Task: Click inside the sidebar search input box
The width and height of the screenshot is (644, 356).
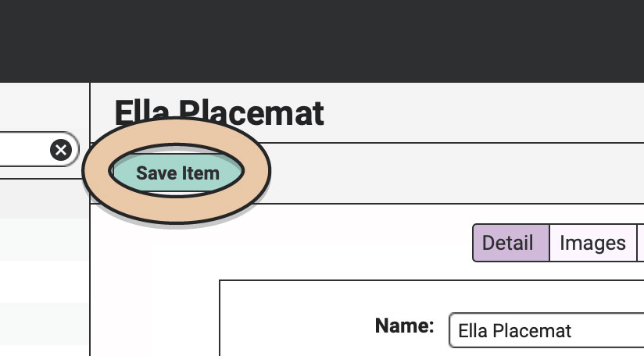Action: tap(25, 149)
